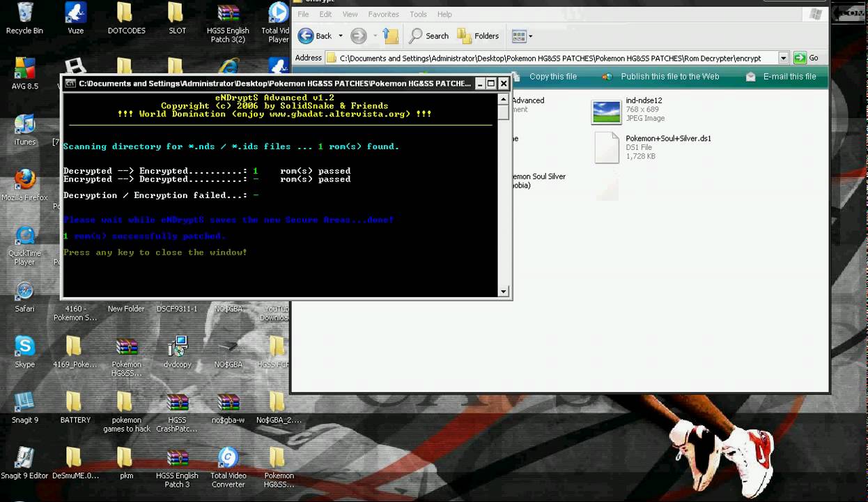Select the BATTERY folder
The image size is (868, 502).
pos(75,408)
